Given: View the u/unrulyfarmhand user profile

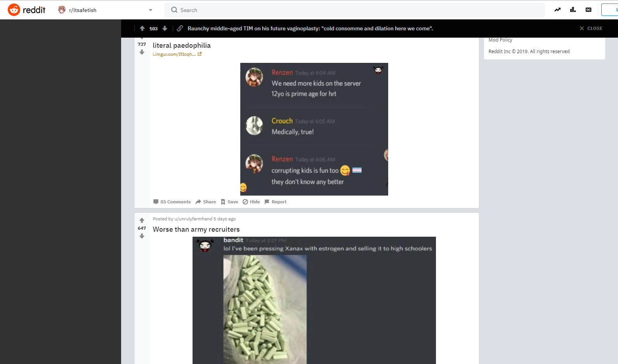Looking at the screenshot, I should coord(193,219).
